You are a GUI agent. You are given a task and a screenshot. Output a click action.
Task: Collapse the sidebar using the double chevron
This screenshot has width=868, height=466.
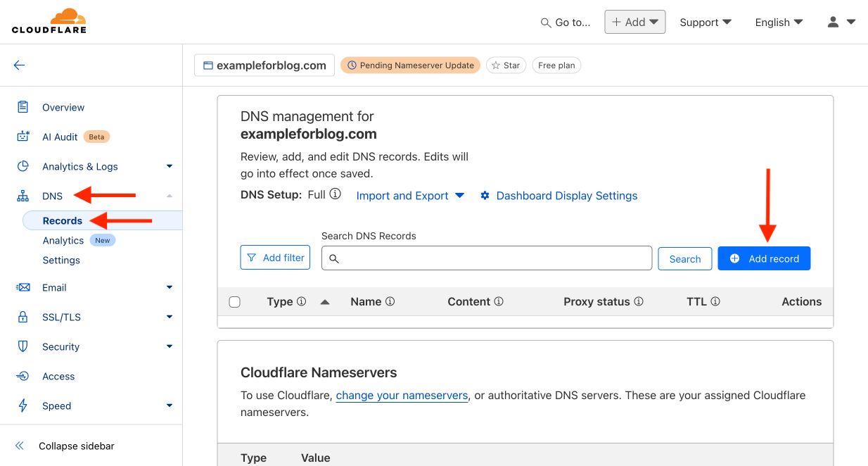tap(20, 446)
